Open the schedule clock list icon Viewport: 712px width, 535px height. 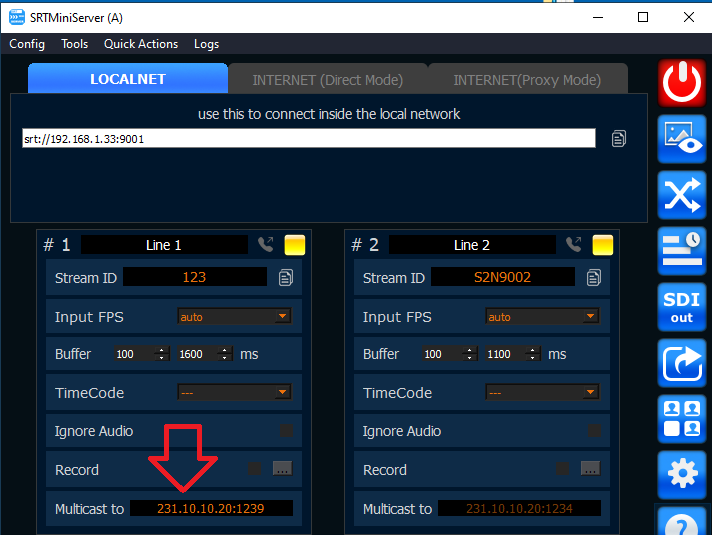point(682,251)
